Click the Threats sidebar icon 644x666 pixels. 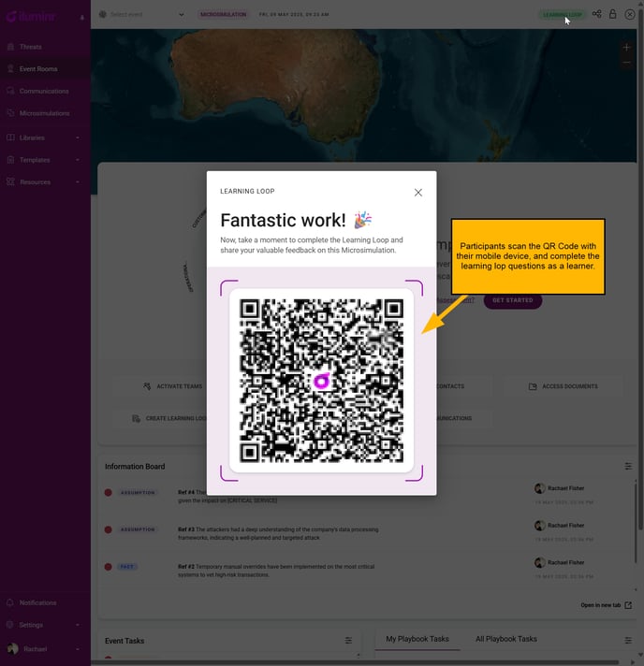coord(10,47)
